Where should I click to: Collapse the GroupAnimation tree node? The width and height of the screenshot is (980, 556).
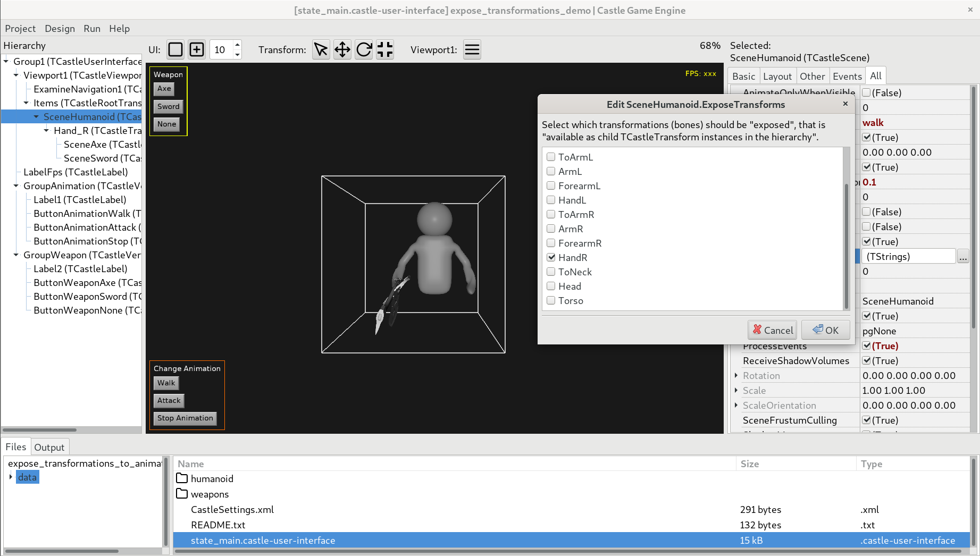click(16, 186)
